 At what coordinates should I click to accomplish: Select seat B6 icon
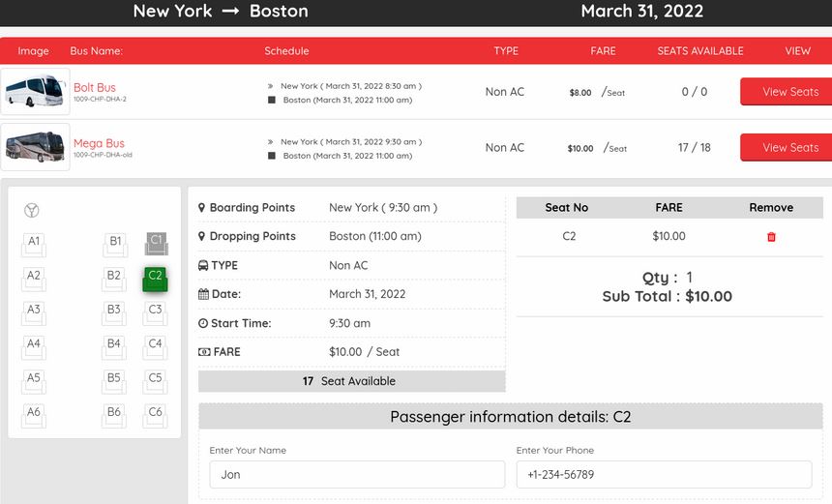pos(114,416)
